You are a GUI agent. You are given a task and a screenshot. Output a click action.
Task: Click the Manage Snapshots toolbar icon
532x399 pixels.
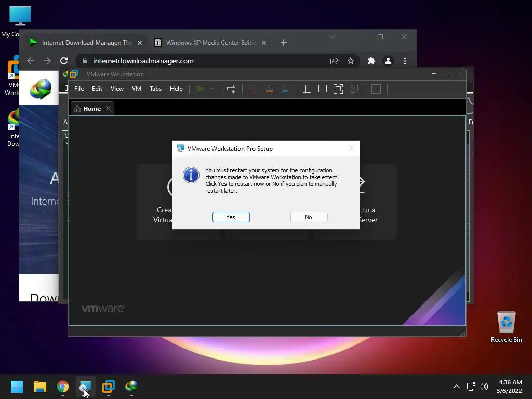(x=285, y=89)
